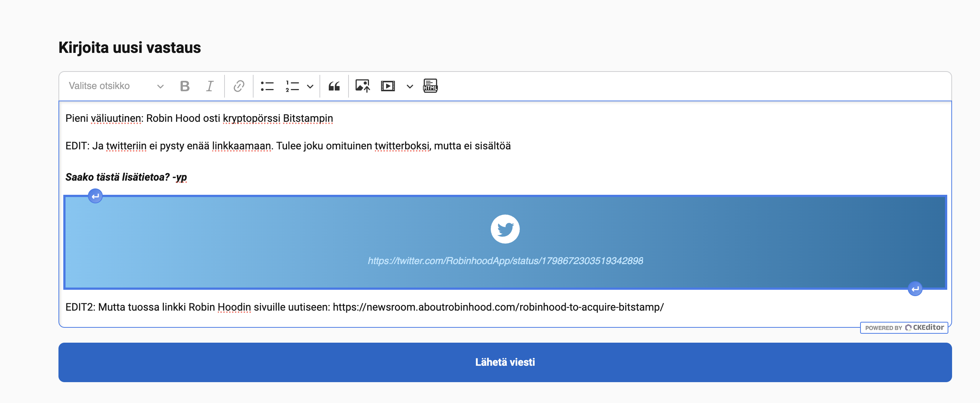Open the 'Valitse otsikko' heading dropdown

(117, 86)
